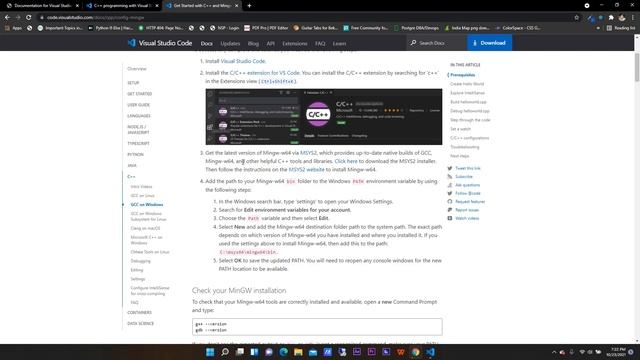Click the page vertical scrollbar thumb
The image size is (640, 360).
[x=637, y=67]
